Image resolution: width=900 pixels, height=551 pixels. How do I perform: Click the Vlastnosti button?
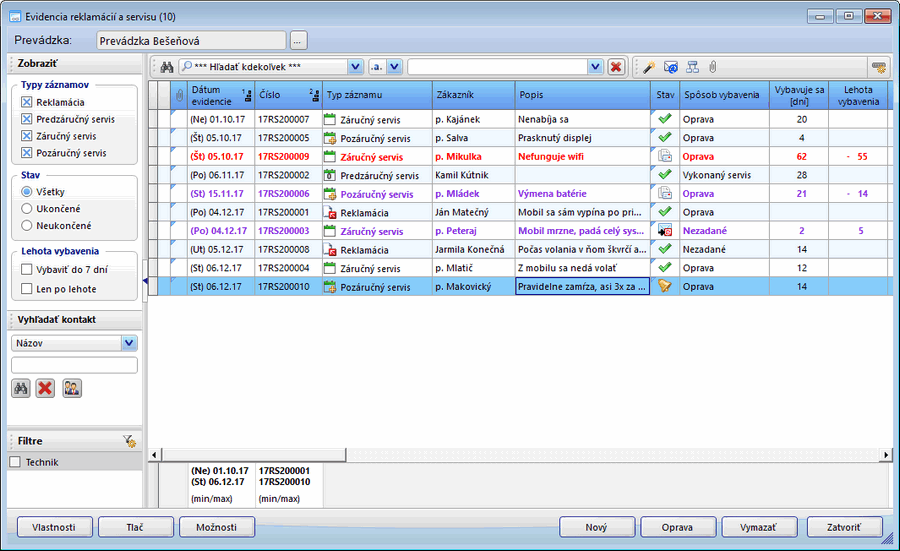click(54, 527)
